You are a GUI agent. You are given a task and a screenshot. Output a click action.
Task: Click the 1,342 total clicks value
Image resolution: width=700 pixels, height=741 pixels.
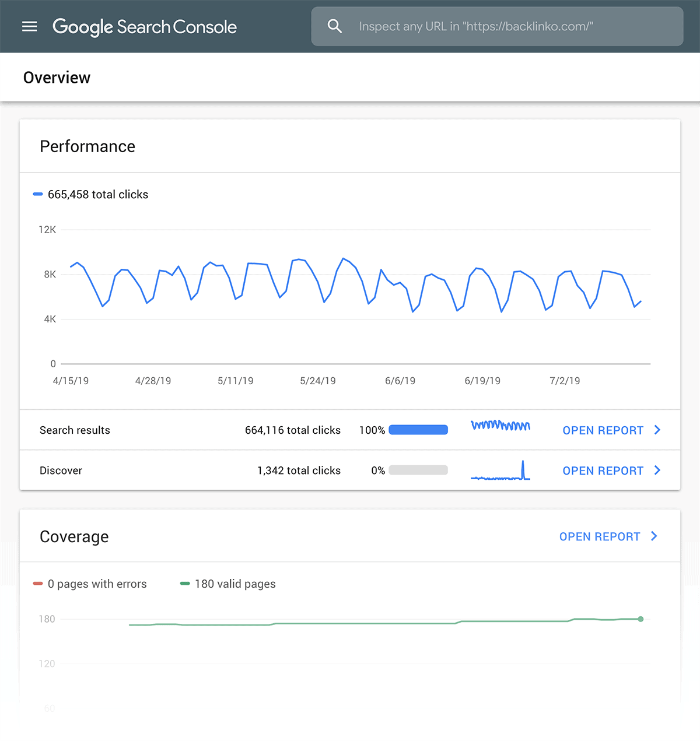pos(299,470)
